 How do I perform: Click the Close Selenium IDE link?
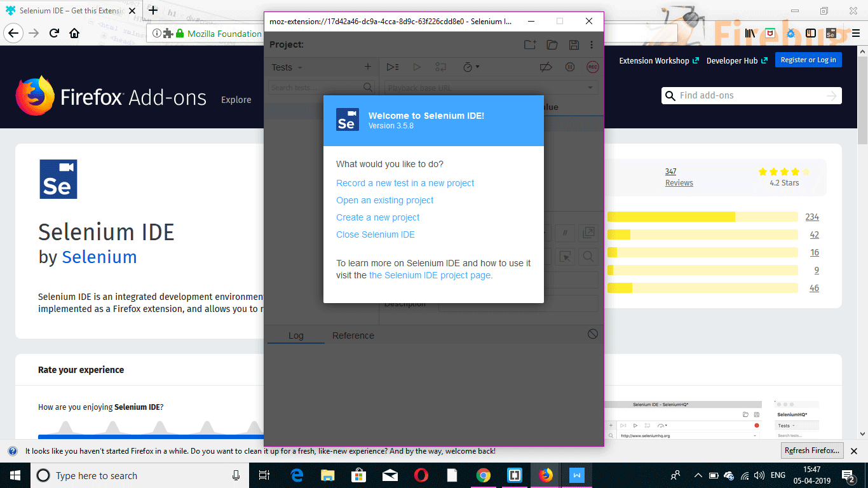[376, 234]
